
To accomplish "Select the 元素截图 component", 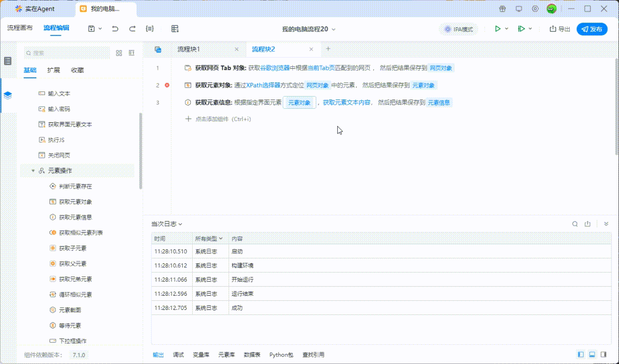I will 70,310.
